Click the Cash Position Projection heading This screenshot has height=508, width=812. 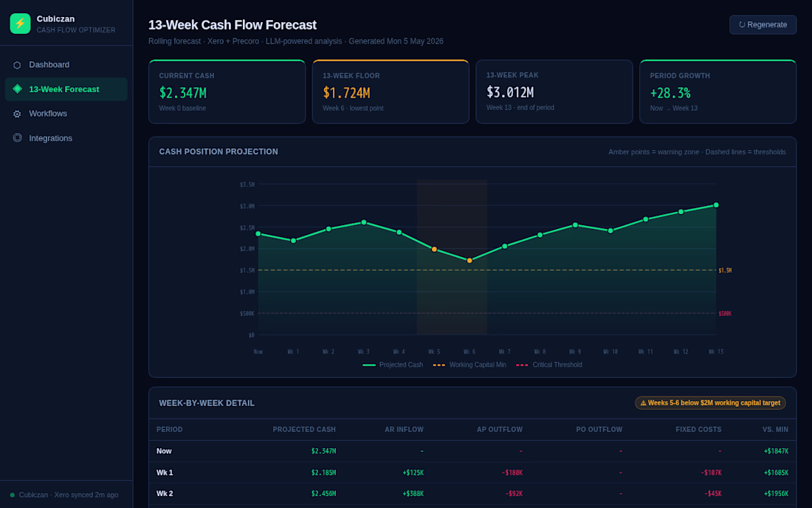point(219,151)
